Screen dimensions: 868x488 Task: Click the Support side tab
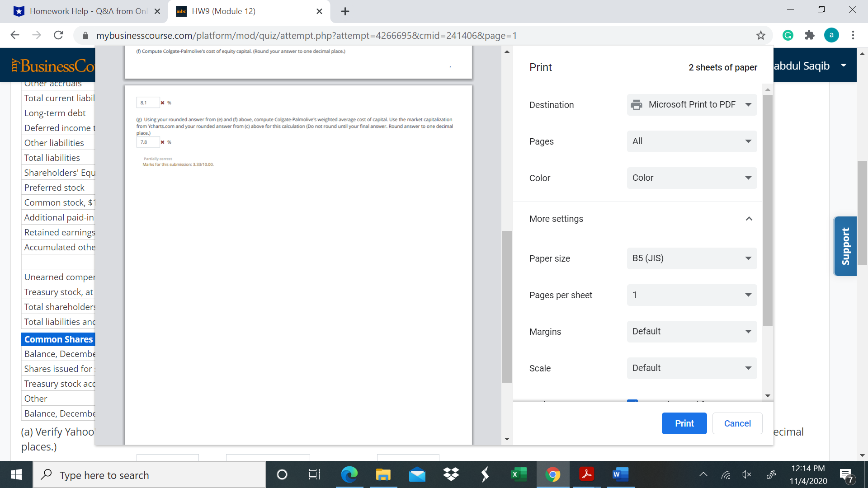pos(845,246)
